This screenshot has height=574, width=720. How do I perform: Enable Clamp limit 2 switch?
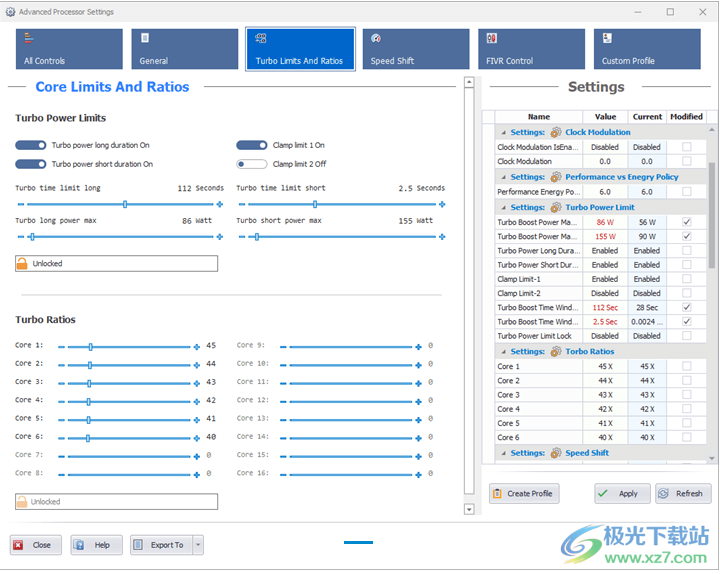click(252, 164)
